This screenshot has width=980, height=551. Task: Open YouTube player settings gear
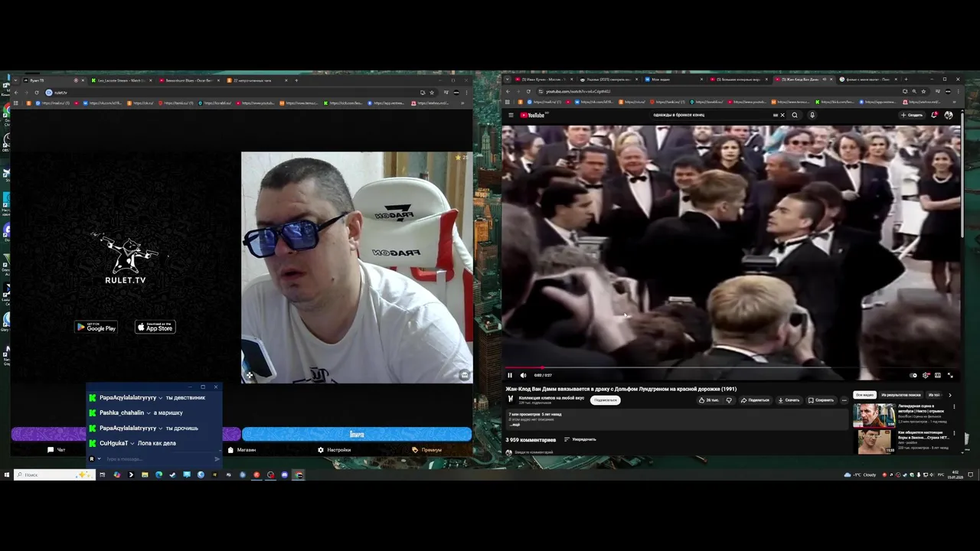coord(926,375)
